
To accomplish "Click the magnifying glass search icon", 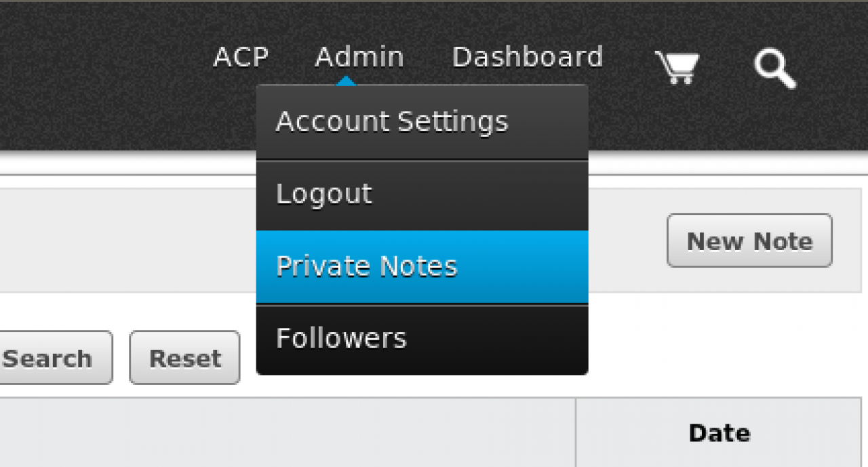I will (x=774, y=69).
